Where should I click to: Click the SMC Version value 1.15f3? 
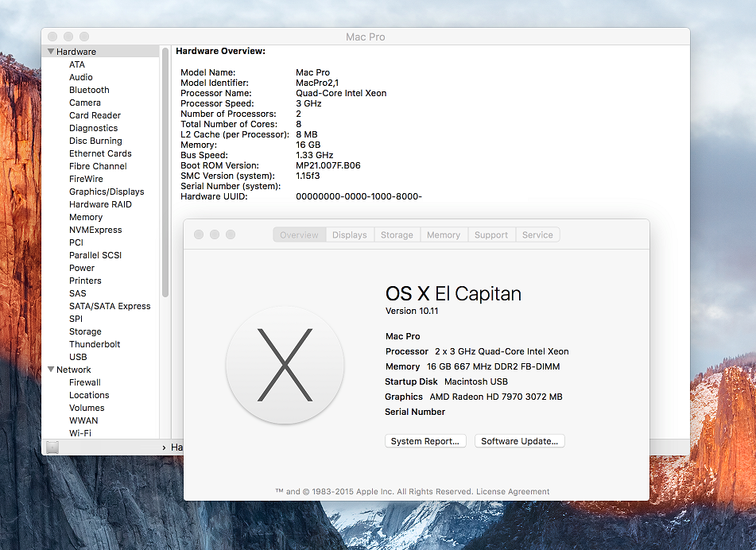(308, 176)
